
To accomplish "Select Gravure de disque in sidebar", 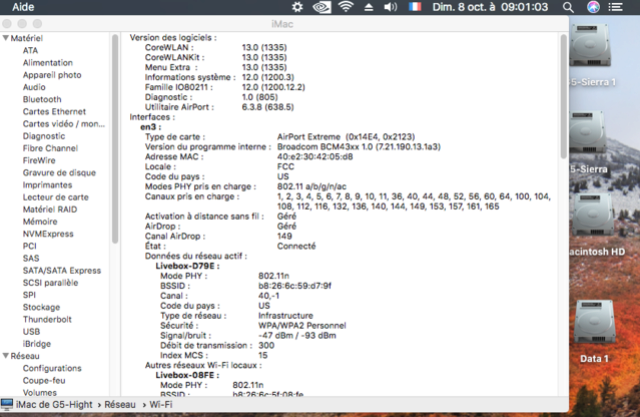I will click(59, 173).
